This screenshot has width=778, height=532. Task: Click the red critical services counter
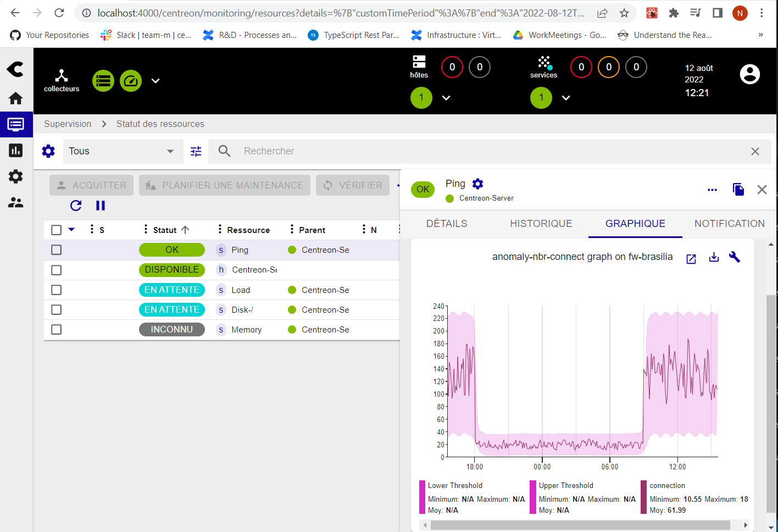point(581,67)
